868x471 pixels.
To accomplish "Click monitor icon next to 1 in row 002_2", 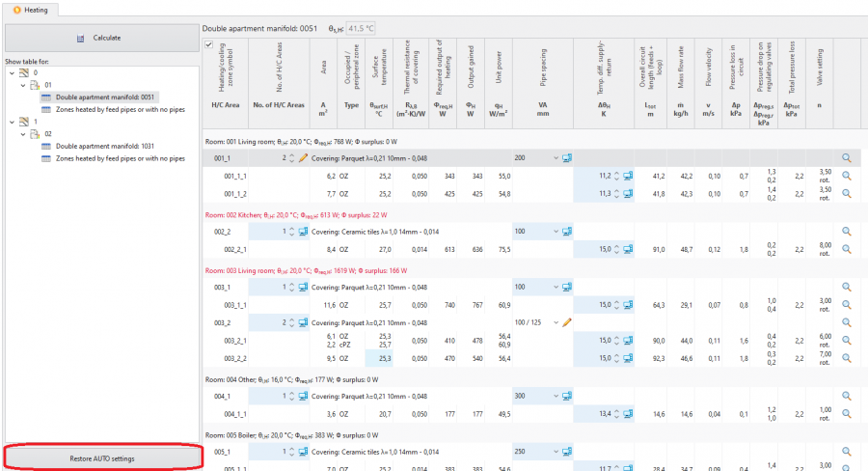I will click(303, 232).
